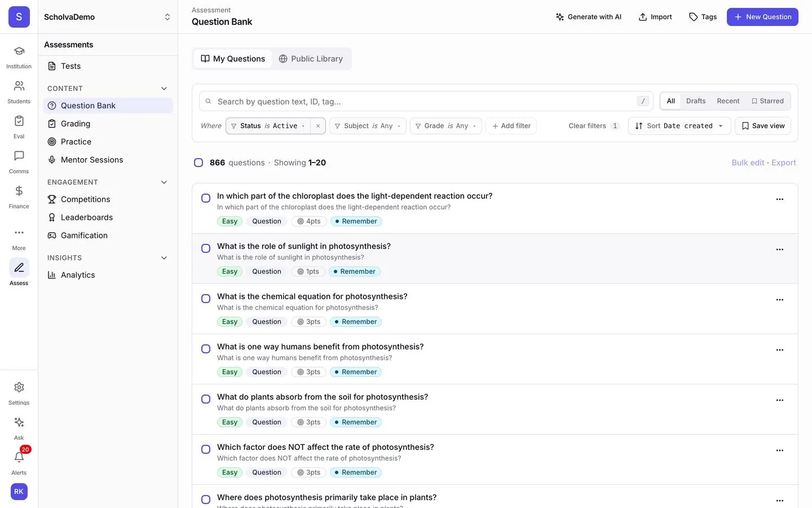The image size is (812, 508).
Task: Open the Alerts bell with 20 badge
Action: click(x=19, y=461)
